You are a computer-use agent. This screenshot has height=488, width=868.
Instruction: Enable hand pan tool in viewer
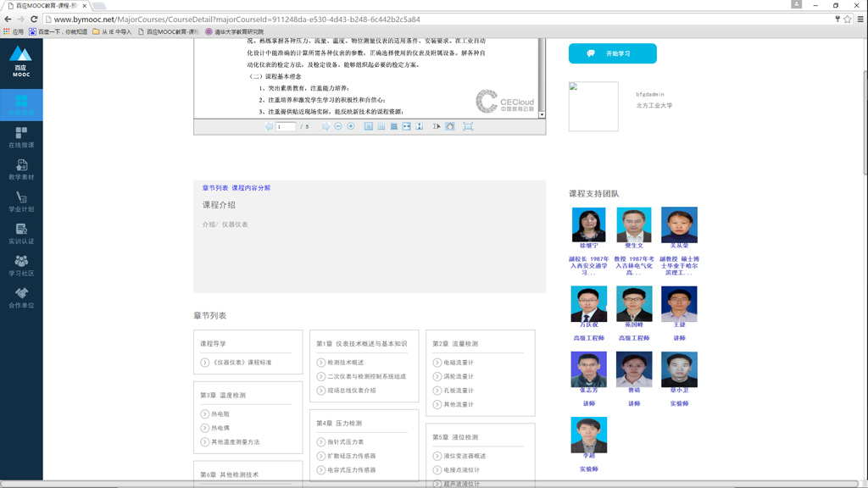click(x=450, y=126)
